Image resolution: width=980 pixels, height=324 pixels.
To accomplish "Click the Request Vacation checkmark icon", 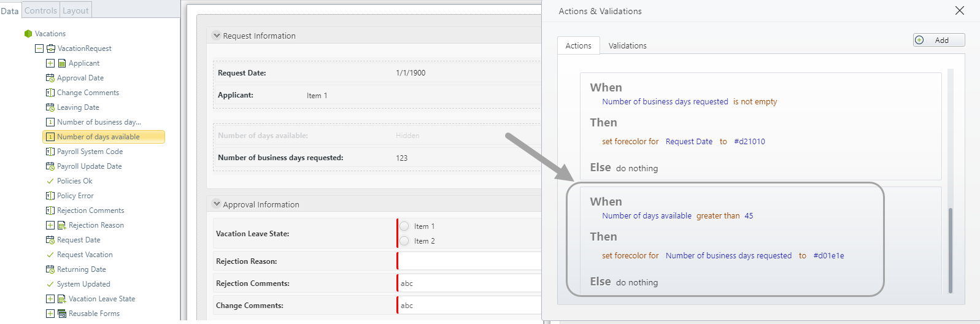I will click(x=50, y=255).
